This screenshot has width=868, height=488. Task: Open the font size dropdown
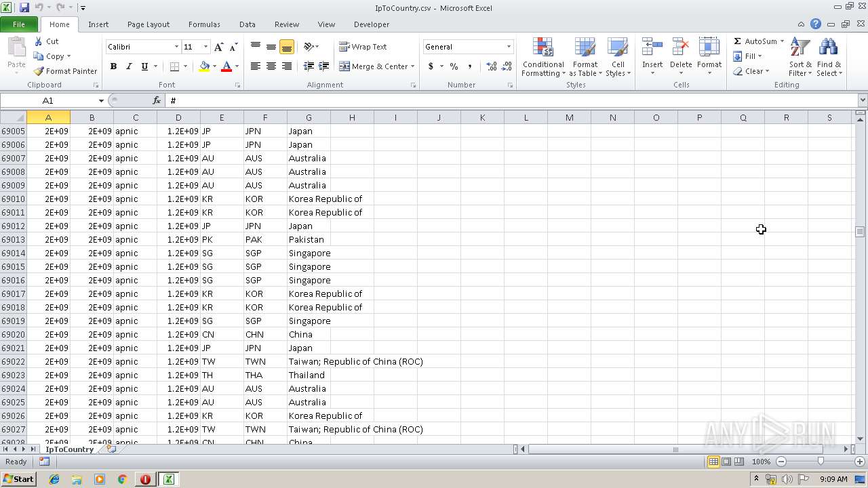pyautogui.click(x=205, y=47)
